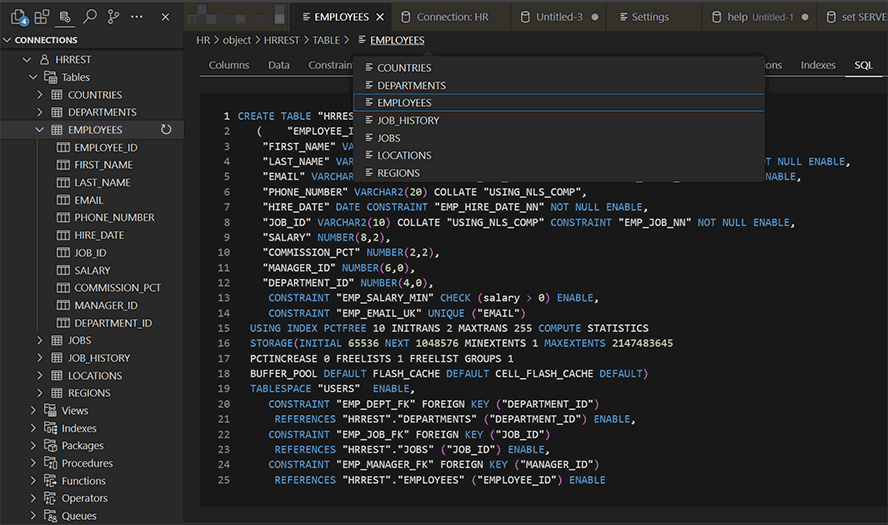Open the Search magnifier icon
The image size is (888, 525).
click(x=90, y=17)
